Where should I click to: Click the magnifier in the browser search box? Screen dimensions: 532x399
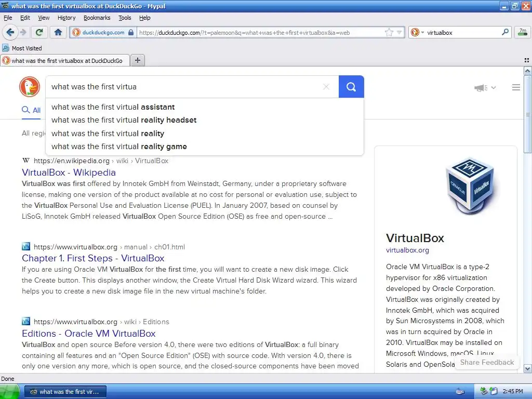(x=505, y=32)
